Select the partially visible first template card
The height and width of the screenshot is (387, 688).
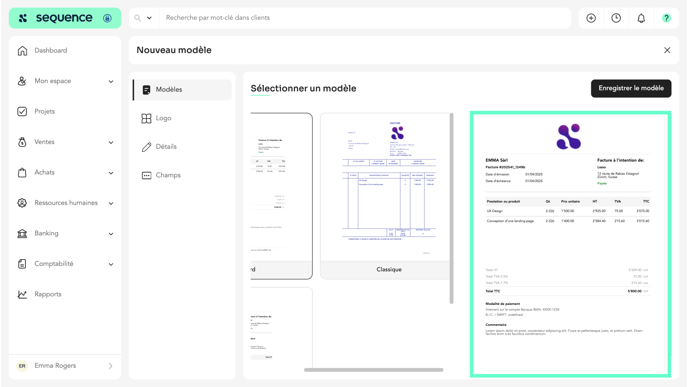coord(281,196)
